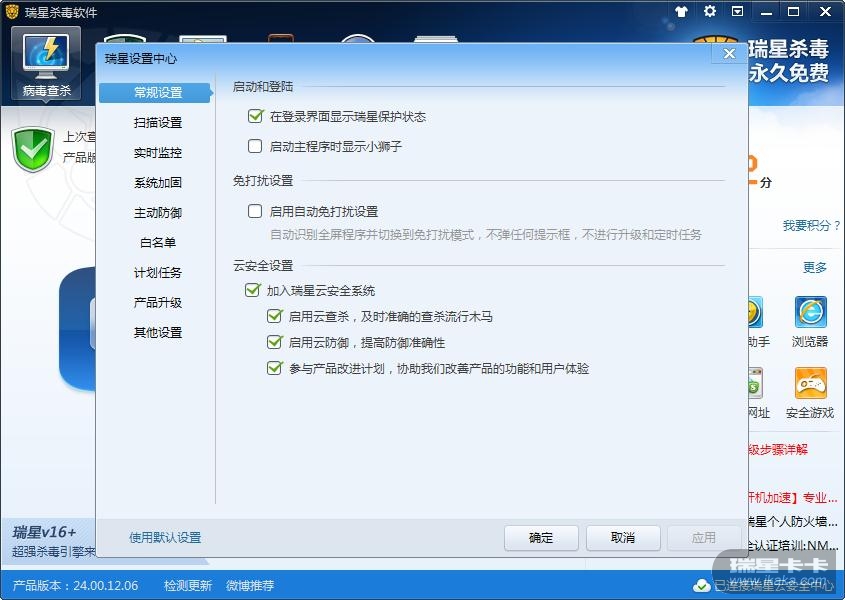Open the gear settings icon in title bar
The image size is (845, 600).
[710, 11]
